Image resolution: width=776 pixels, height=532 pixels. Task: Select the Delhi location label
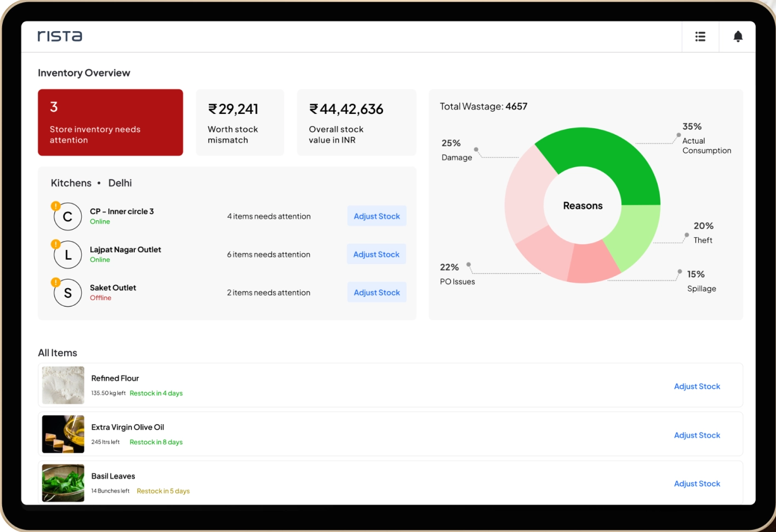(120, 182)
